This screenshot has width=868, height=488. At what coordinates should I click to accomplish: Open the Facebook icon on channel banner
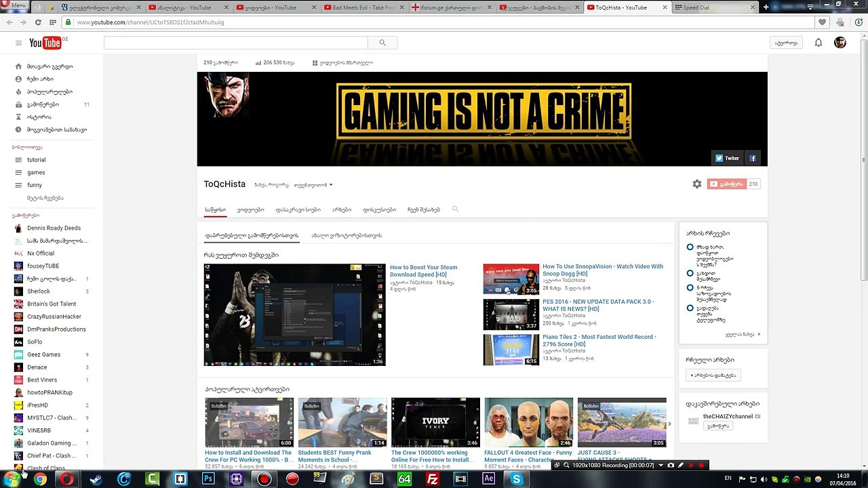tap(752, 158)
